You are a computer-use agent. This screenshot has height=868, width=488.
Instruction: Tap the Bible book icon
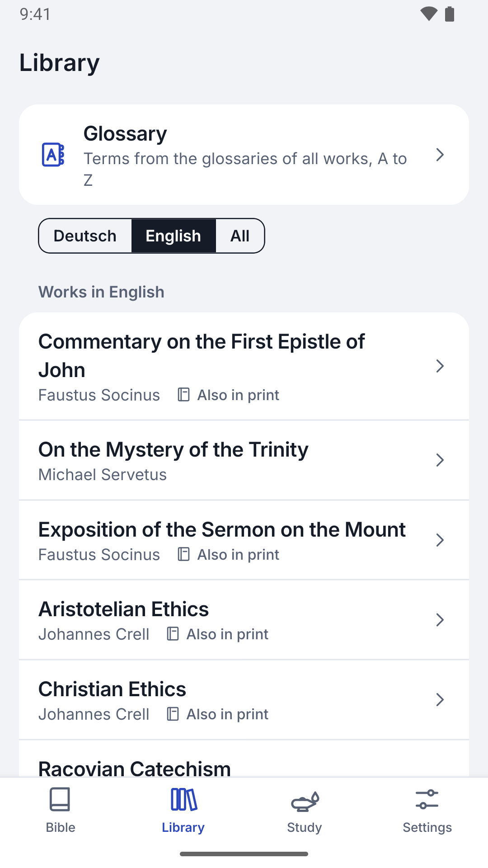[x=60, y=799]
